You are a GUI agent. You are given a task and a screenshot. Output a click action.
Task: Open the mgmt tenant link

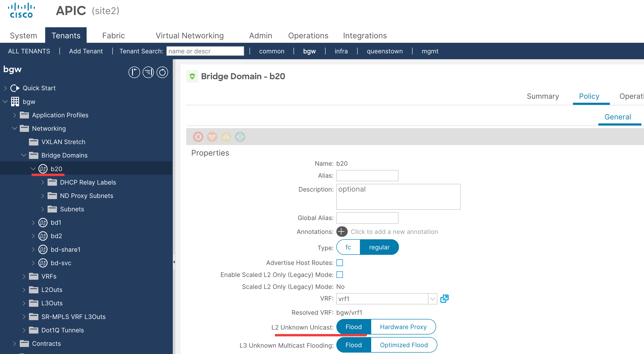[430, 51]
